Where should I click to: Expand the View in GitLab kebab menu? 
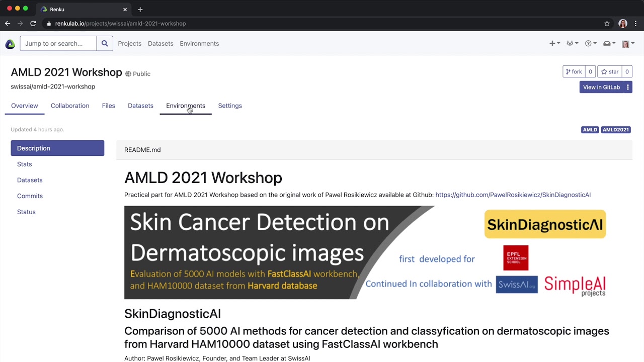click(628, 87)
